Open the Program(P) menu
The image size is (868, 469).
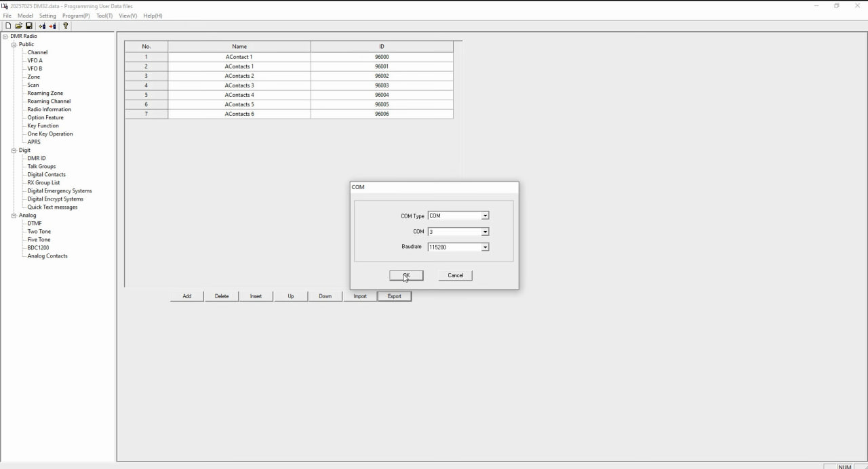[x=75, y=16]
